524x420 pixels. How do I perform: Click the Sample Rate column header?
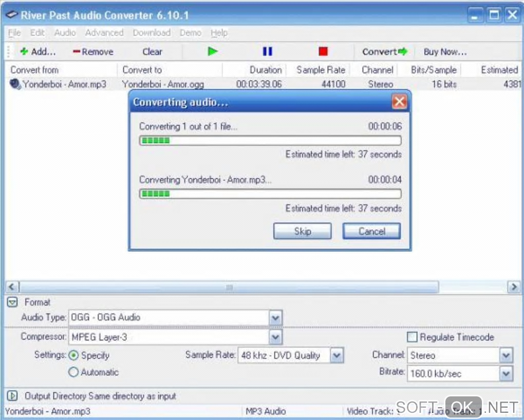(319, 70)
